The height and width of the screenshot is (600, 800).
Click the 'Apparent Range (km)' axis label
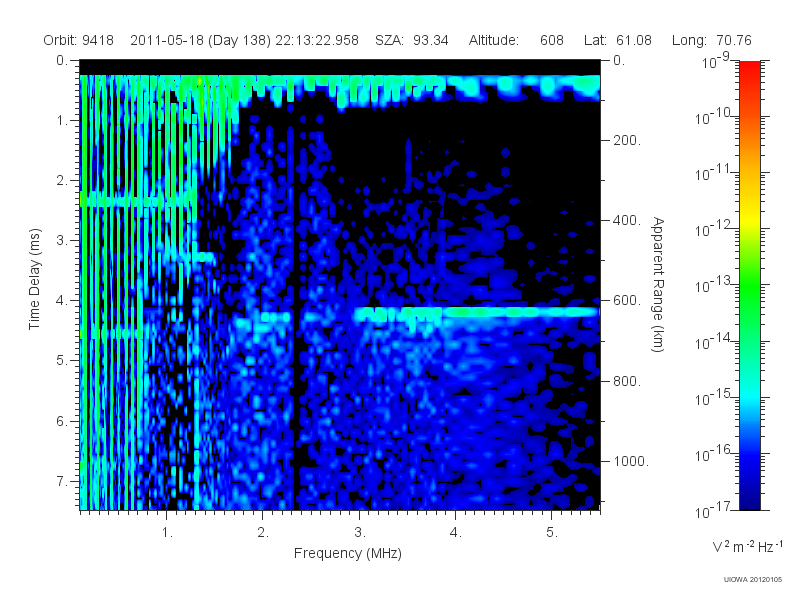click(658, 284)
